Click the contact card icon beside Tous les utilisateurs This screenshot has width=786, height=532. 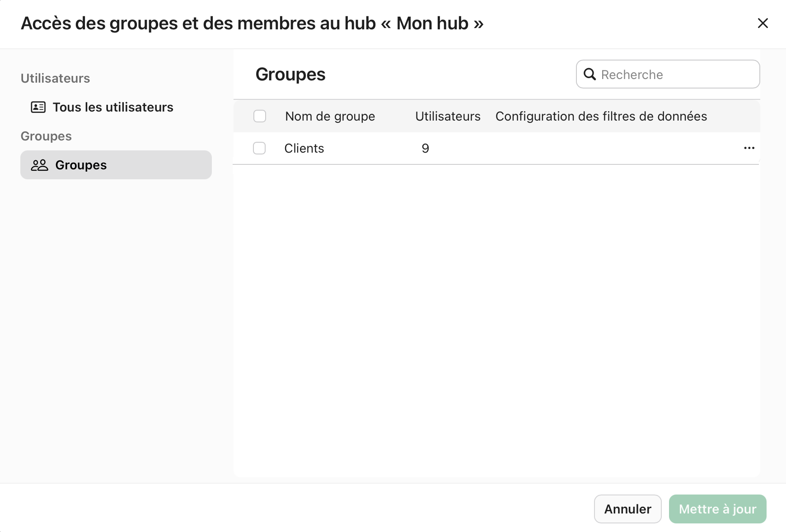coord(38,107)
